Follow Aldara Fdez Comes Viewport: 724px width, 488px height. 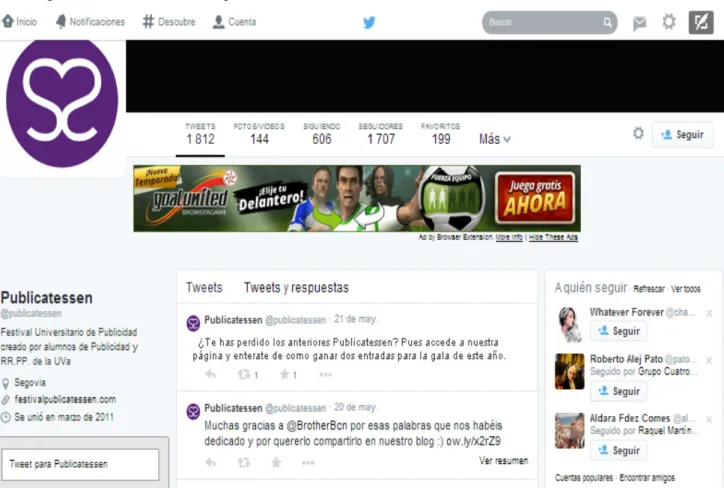point(618,450)
